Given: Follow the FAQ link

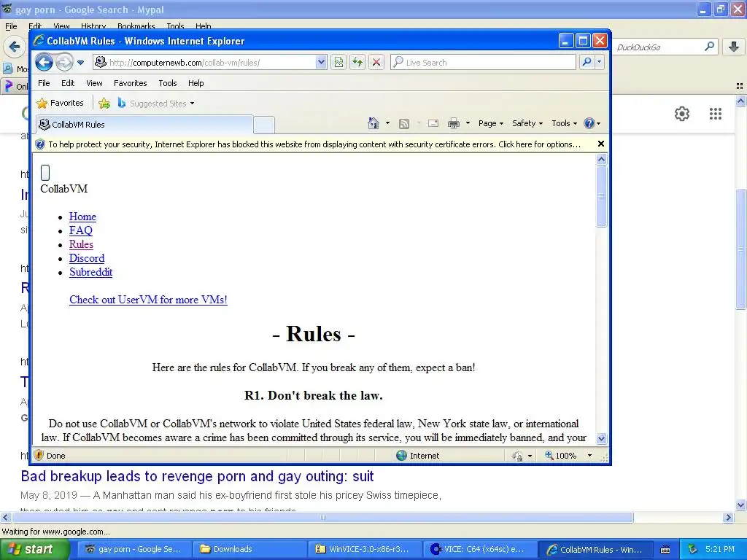Looking at the screenshot, I should click(x=80, y=230).
